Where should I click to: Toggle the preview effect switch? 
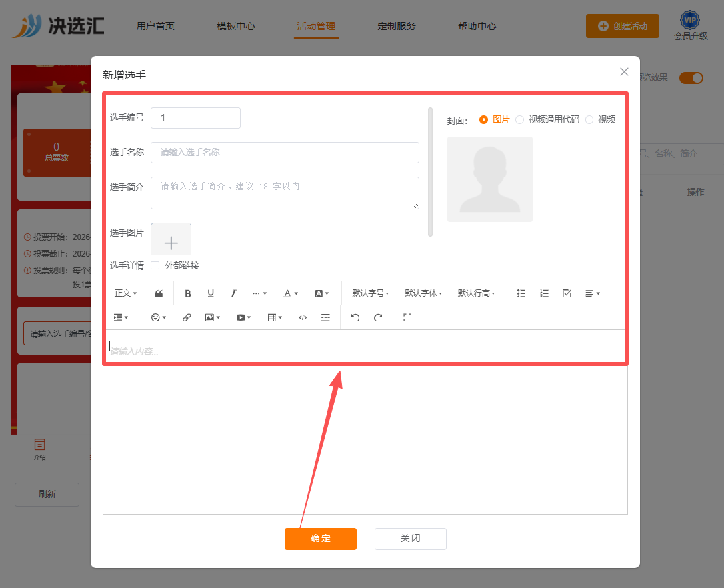pyautogui.click(x=691, y=77)
